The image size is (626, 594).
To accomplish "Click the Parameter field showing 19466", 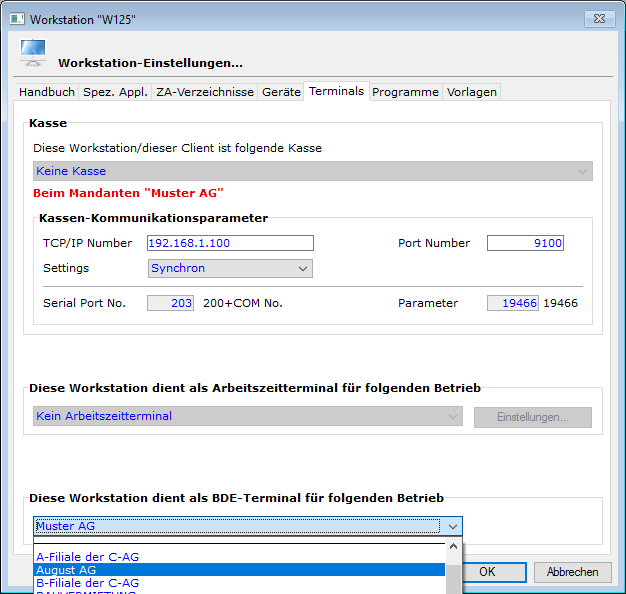I will [512, 303].
